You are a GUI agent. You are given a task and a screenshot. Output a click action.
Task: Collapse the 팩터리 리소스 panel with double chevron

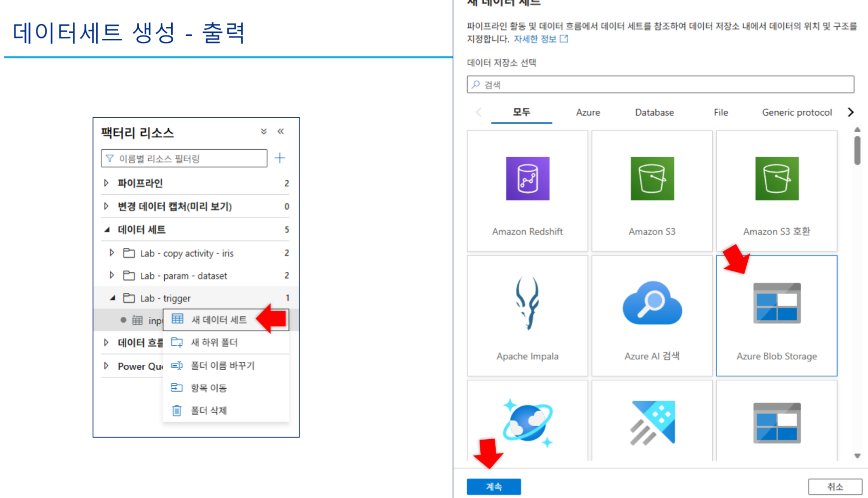(281, 131)
